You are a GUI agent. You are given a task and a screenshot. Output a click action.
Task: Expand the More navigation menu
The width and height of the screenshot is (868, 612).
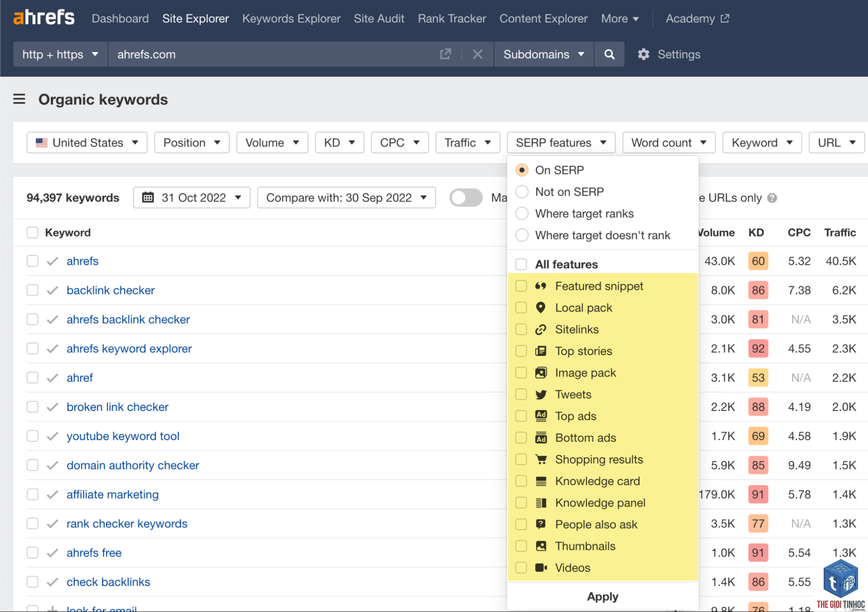(620, 19)
